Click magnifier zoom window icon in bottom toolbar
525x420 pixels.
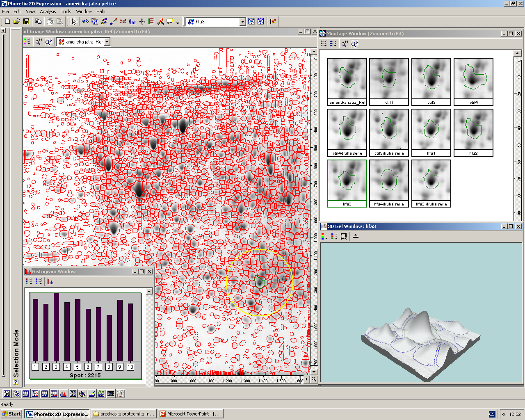(16, 394)
